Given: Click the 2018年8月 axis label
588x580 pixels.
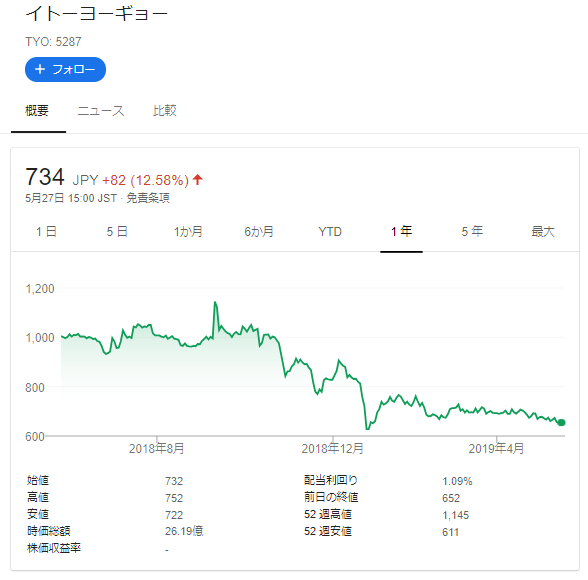Looking at the screenshot, I should click(x=156, y=448).
